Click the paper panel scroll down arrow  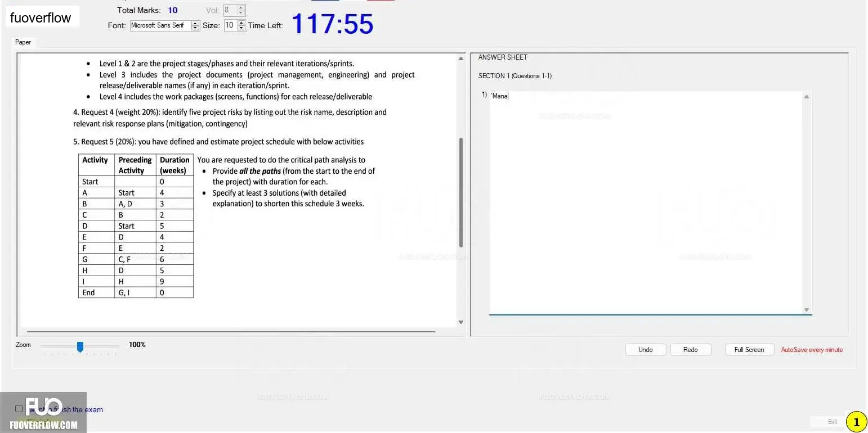(x=461, y=322)
